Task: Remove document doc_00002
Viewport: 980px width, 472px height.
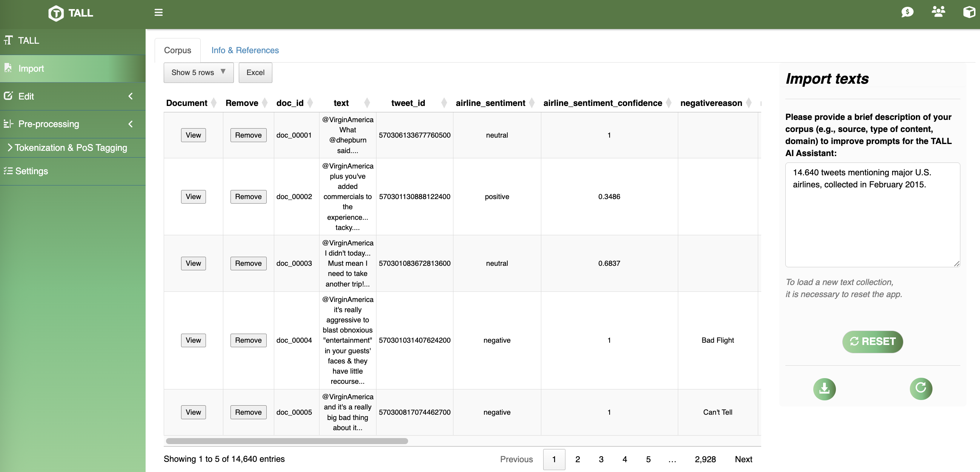Action: tap(248, 197)
